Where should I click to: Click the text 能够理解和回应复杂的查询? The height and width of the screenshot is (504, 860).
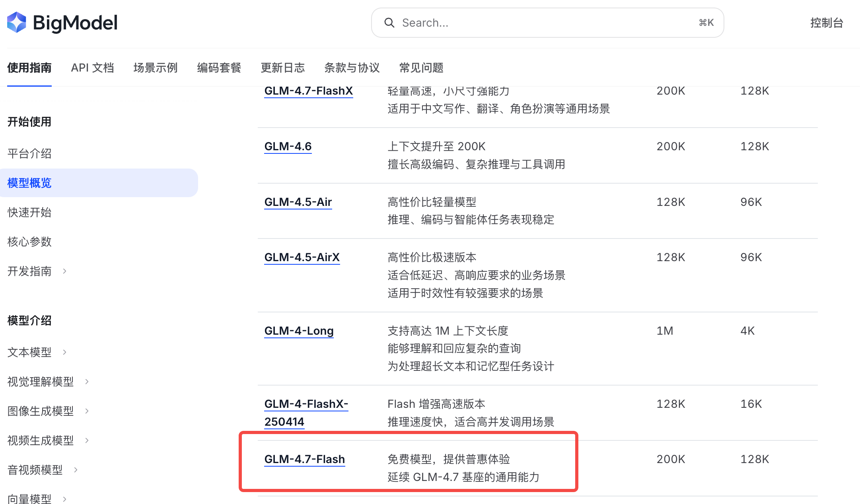coord(454,348)
